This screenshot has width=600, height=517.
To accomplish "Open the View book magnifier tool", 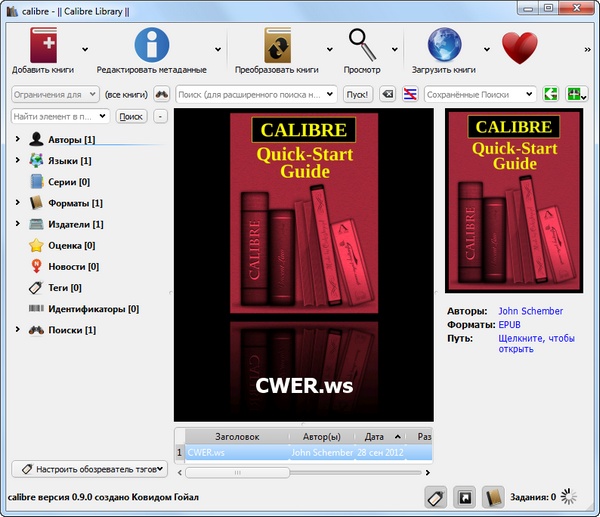I will pos(364,46).
